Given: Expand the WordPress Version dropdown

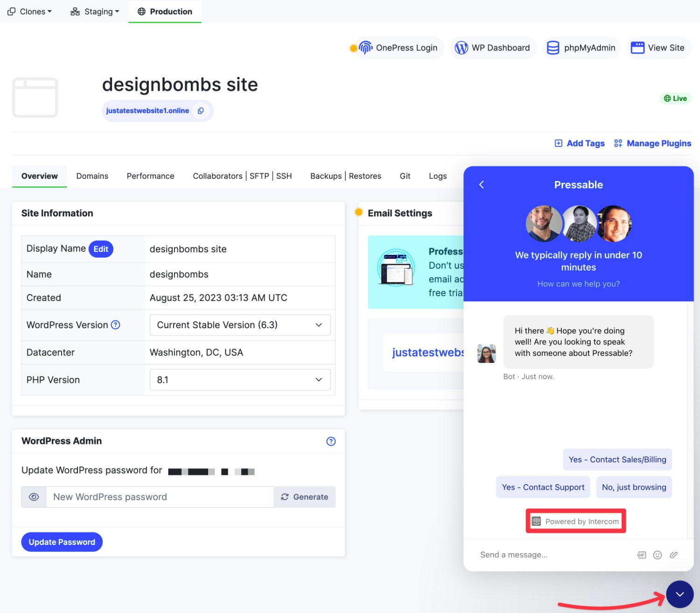Looking at the screenshot, I should pos(240,325).
